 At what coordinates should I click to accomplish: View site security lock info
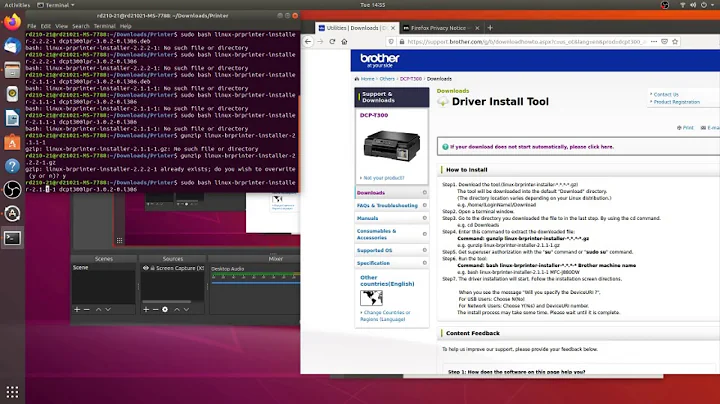point(402,41)
